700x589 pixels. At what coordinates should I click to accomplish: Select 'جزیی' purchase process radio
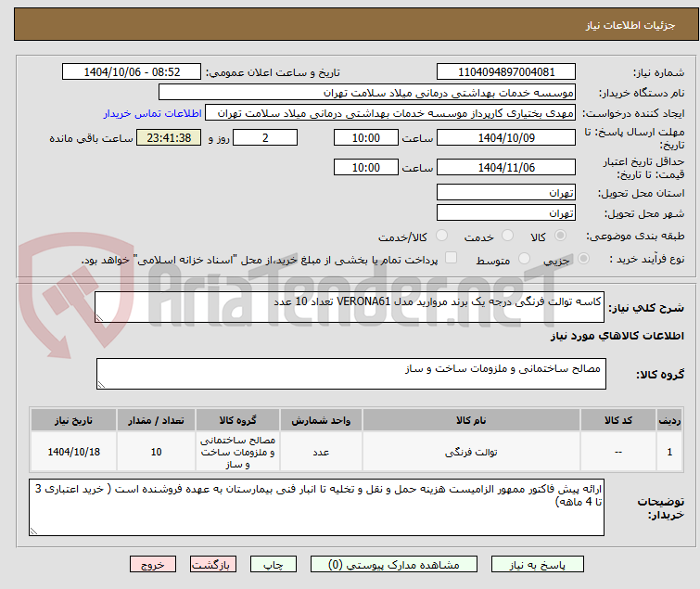[x=583, y=259]
